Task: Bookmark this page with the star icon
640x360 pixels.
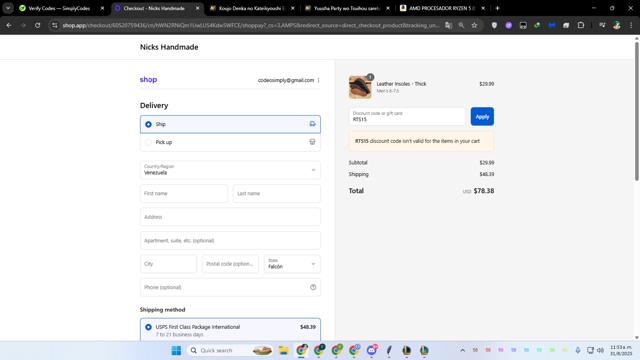Action: pos(474,25)
